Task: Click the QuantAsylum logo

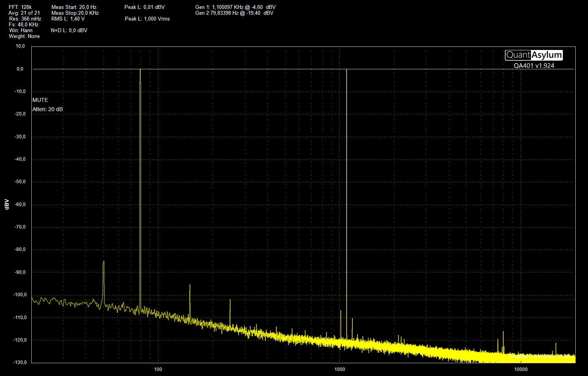Action: [x=534, y=55]
